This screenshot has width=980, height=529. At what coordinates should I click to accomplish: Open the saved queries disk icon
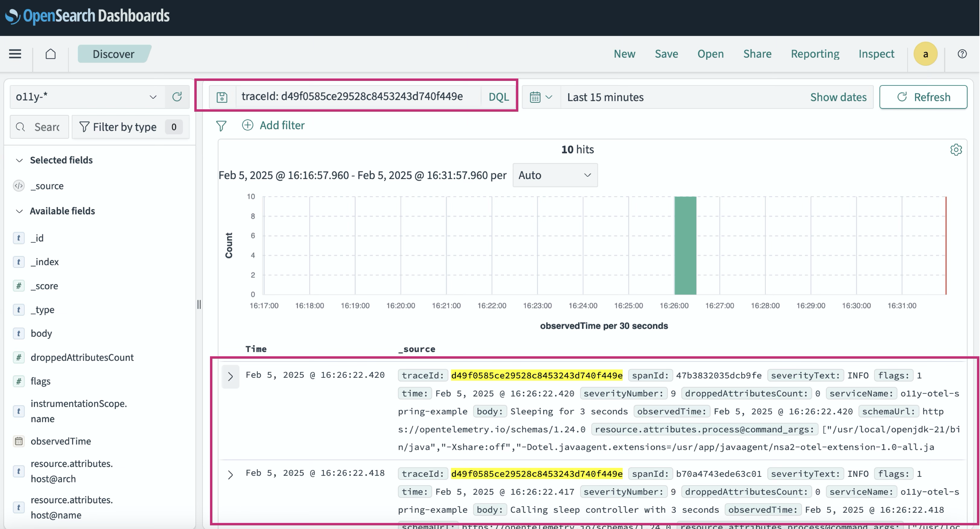[222, 97]
